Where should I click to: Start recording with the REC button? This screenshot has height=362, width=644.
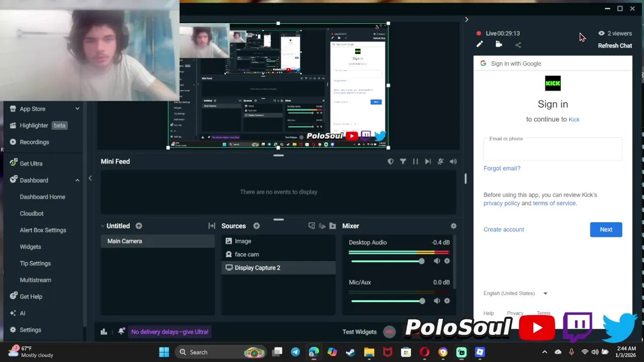pyautogui.click(x=389, y=332)
